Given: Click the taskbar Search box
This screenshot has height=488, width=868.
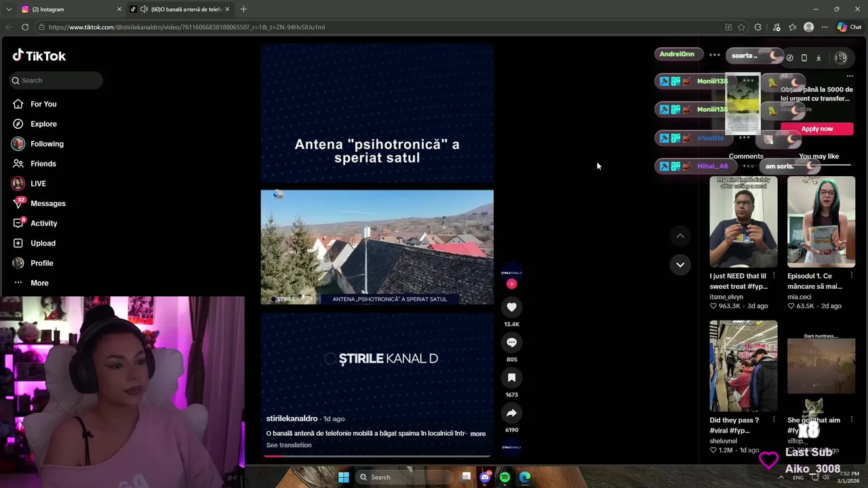Looking at the screenshot, I should (404, 477).
